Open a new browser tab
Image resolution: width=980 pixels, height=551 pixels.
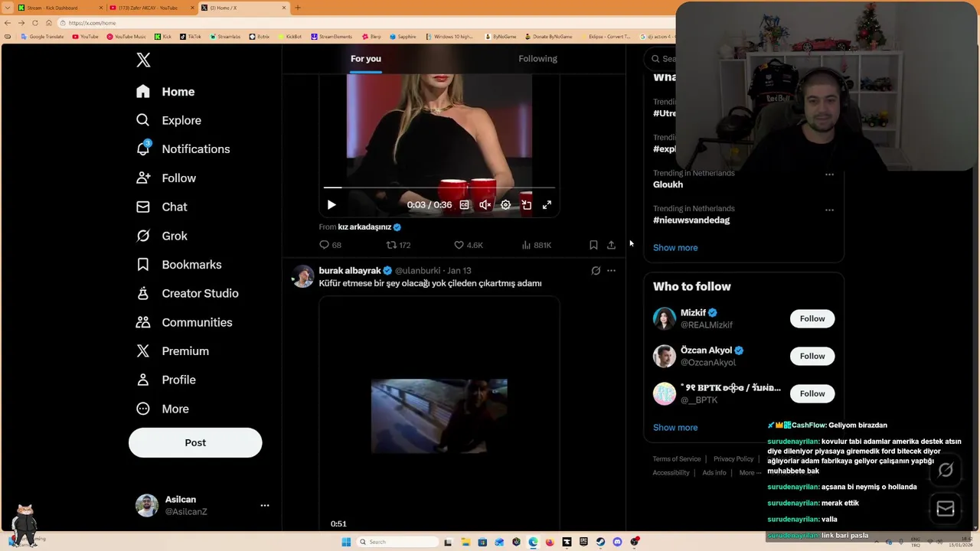[x=298, y=8]
